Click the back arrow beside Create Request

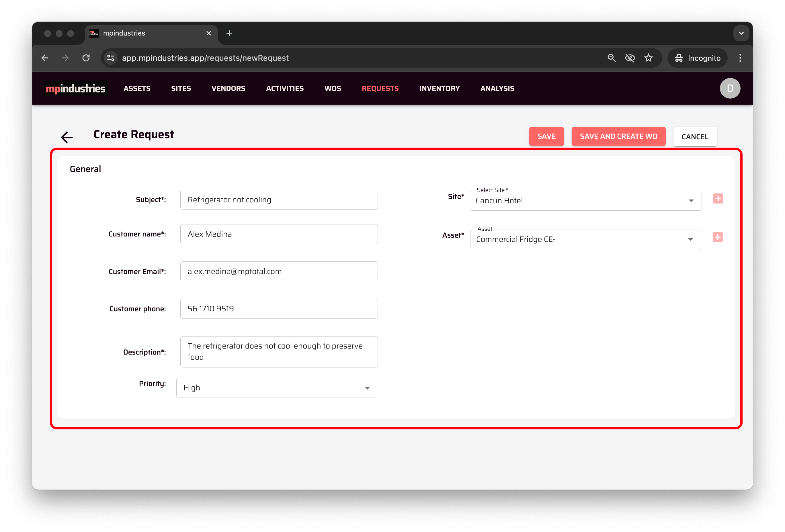67,137
